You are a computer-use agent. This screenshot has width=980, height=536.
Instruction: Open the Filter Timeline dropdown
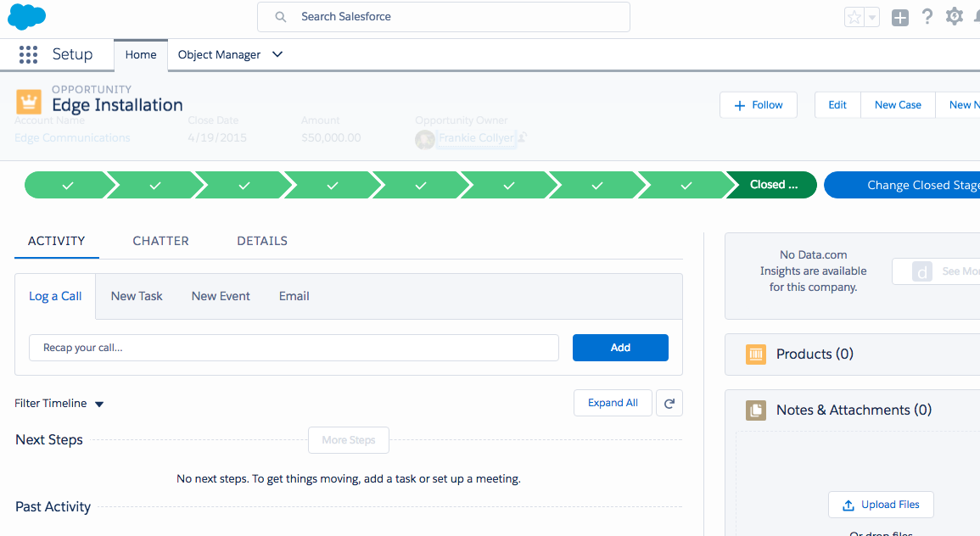click(x=59, y=404)
